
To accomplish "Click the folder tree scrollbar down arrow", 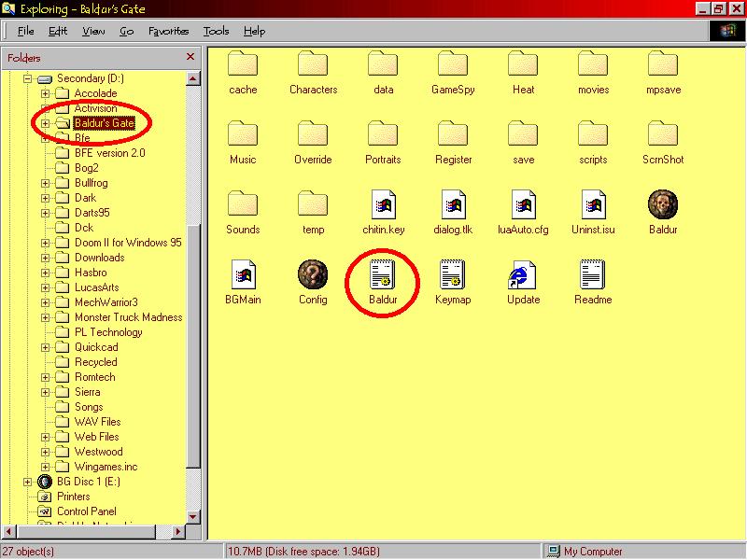I will 194,516.
